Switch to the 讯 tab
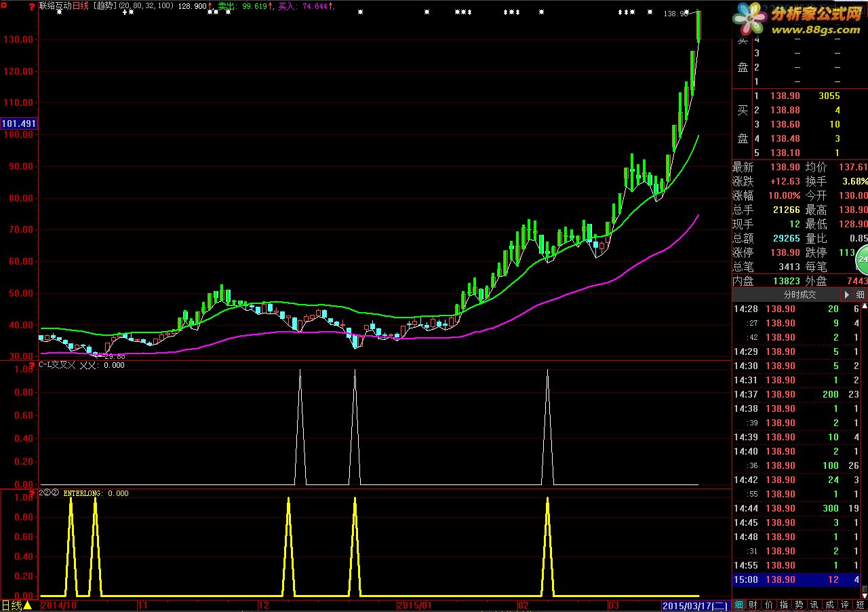This screenshot has height=612, width=868. 814,605
